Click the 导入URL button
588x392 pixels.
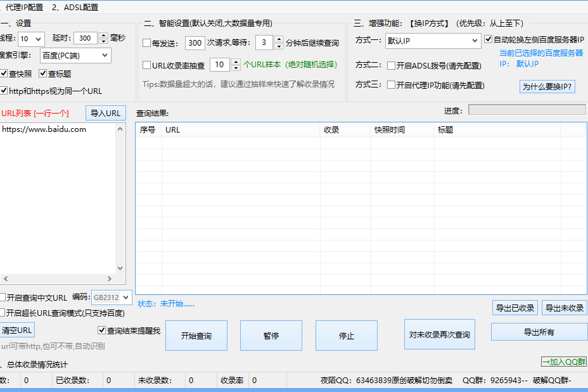(x=105, y=114)
